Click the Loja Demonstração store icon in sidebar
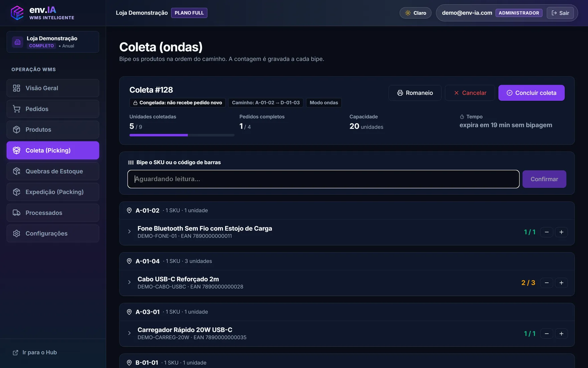The width and height of the screenshot is (588, 368). (x=18, y=42)
